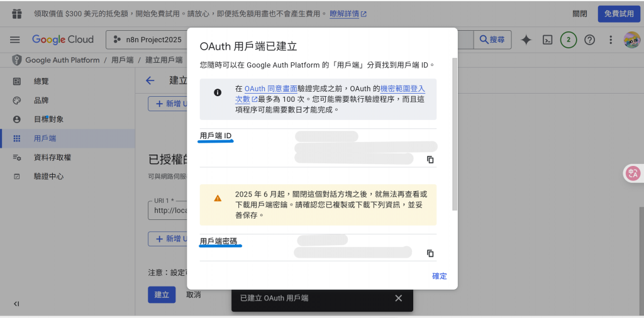The width and height of the screenshot is (644, 318).
Task: Open the n8n Project2025 project picker
Action: [147, 40]
